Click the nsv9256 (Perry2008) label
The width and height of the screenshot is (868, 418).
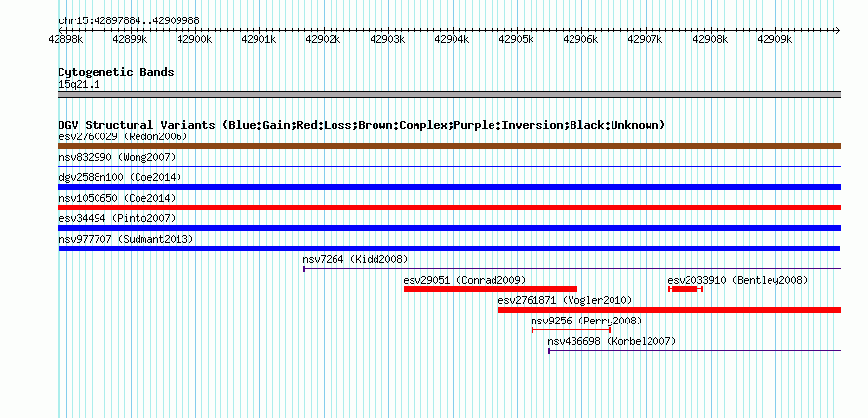pos(586,321)
